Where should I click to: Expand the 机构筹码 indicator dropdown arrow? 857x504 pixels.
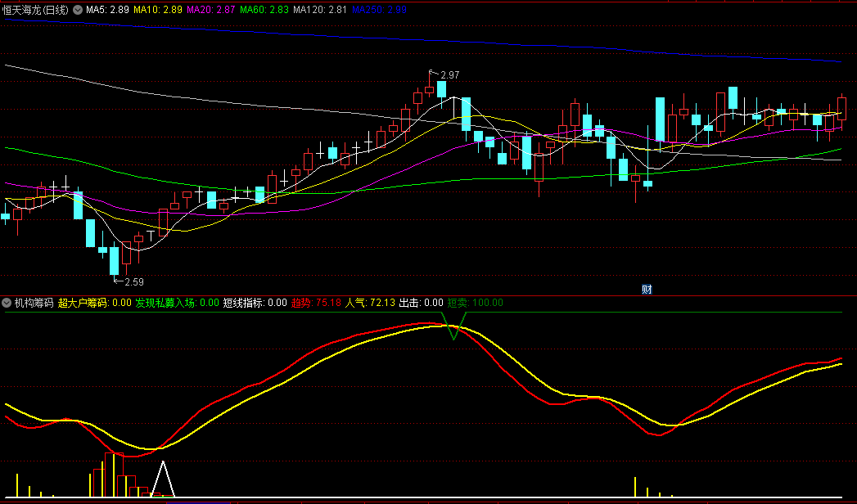[7, 303]
